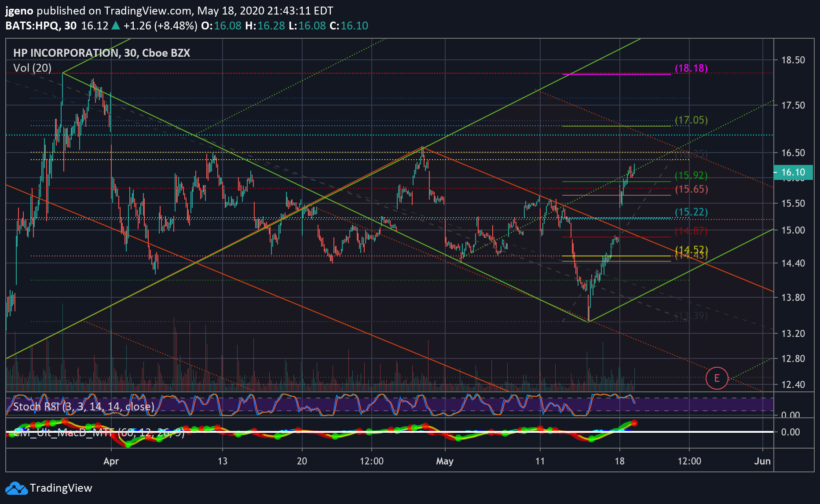820x504 pixels.
Task: Select the green 17.05 price level label
Action: pos(691,120)
